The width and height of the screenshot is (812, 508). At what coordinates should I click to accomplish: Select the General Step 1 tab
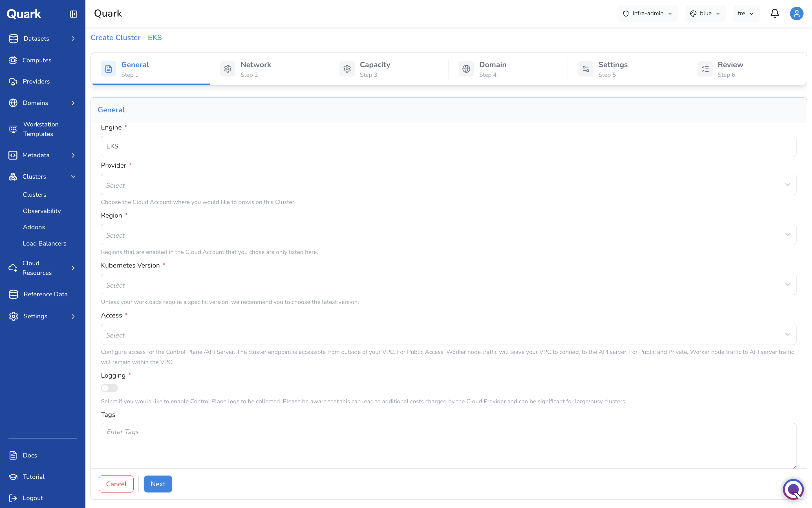coord(151,69)
